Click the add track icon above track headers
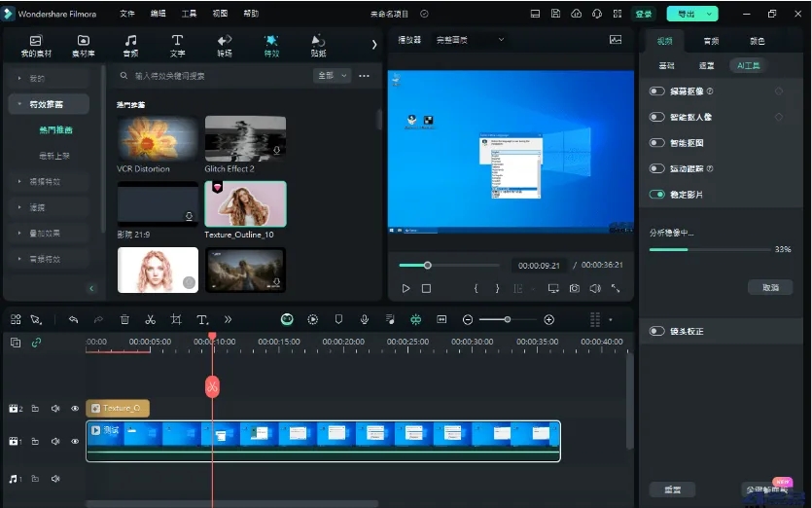 (16, 343)
